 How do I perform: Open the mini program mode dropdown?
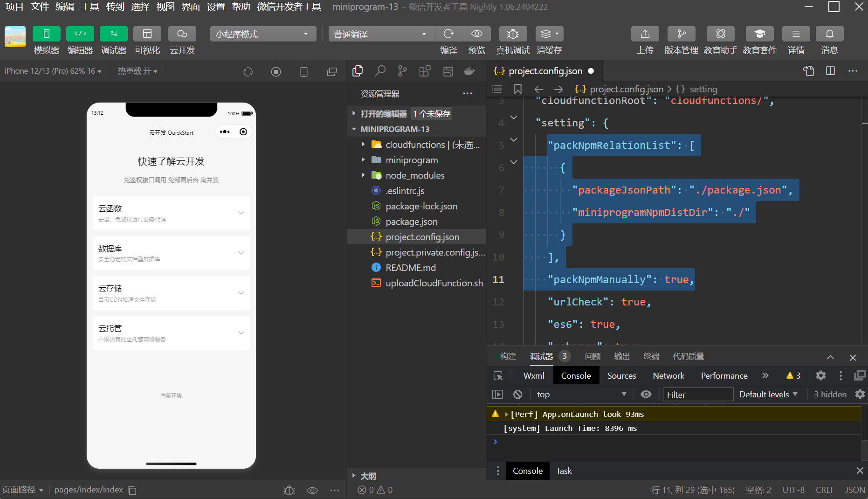click(263, 34)
